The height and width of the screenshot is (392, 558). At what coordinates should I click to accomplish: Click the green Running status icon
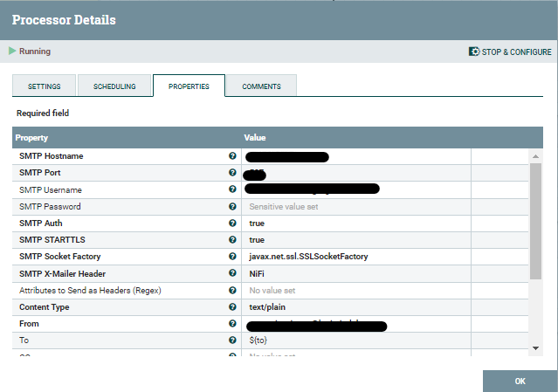point(12,51)
